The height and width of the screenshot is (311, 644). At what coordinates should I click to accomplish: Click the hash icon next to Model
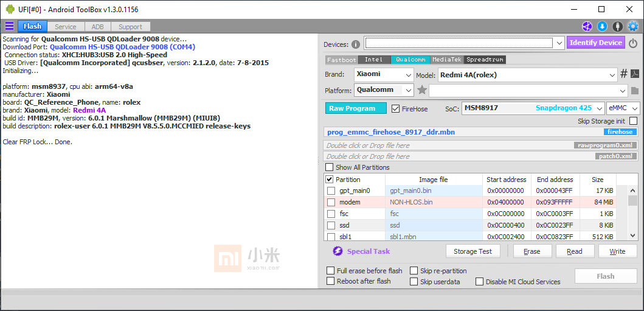click(623, 74)
